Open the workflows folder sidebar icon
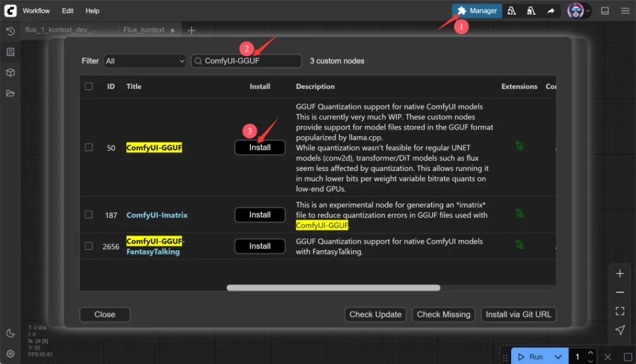 11,93
